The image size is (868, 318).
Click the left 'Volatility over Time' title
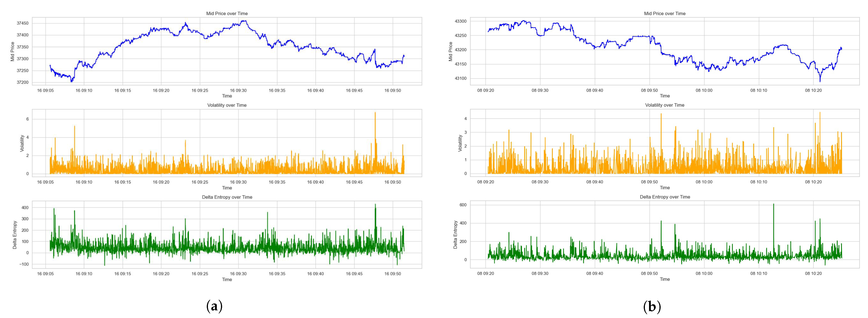[227, 105]
